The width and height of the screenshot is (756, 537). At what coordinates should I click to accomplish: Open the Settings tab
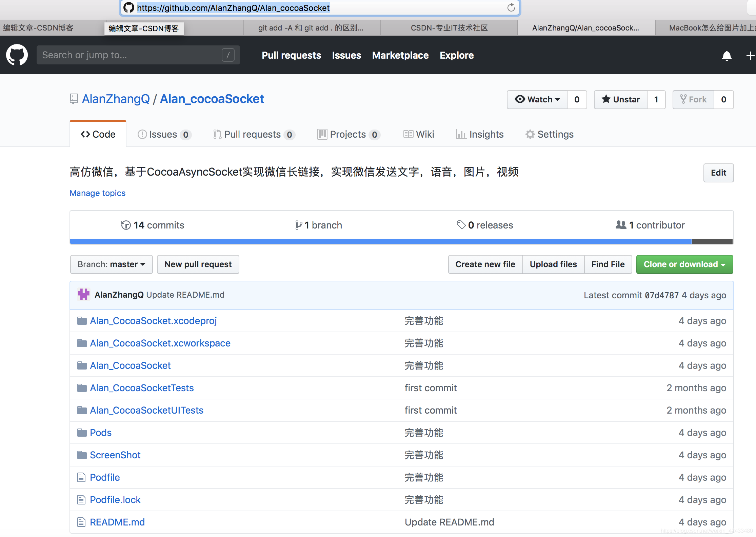(550, 134)
